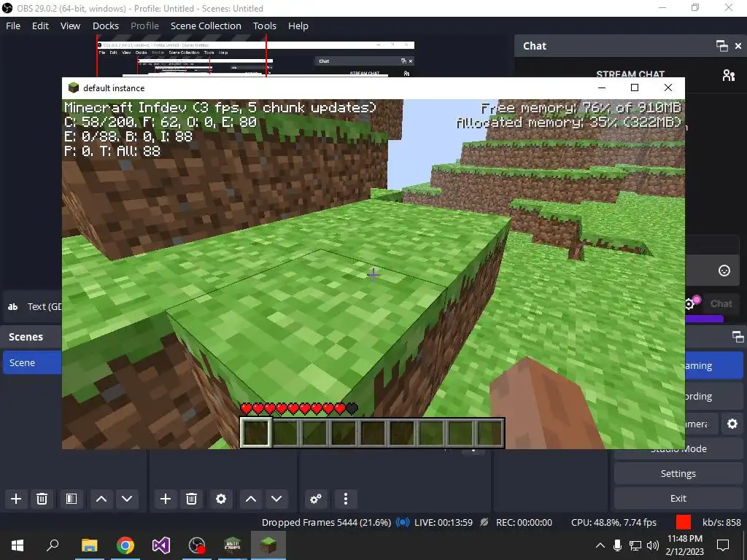Click microphone tray icon
The width and height of the screenshot is (747, 560).
617,545
